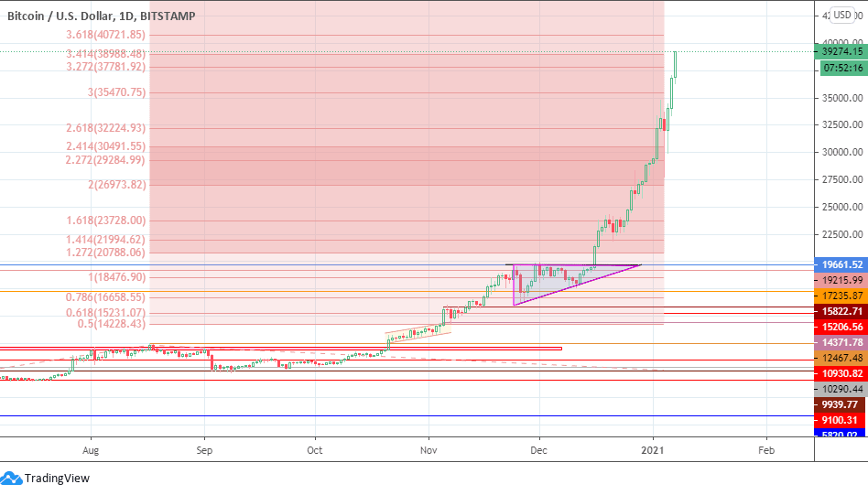The image size is (868, 495).
Task: Open the USD currency selector
Action: [842, 15]
